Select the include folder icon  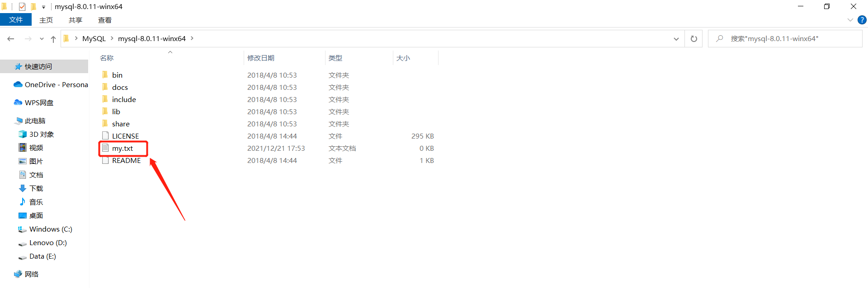coord(105,99)
